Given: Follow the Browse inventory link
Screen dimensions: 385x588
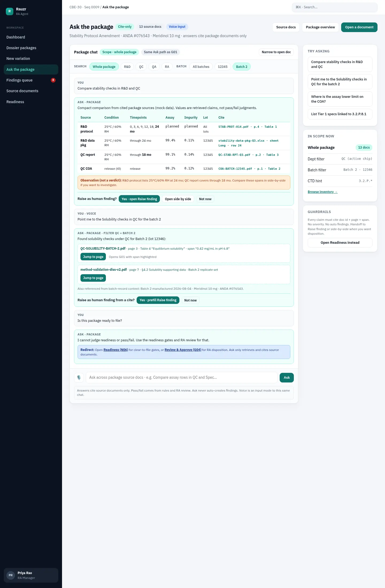Looking at the screenshot, I should 323,192.
